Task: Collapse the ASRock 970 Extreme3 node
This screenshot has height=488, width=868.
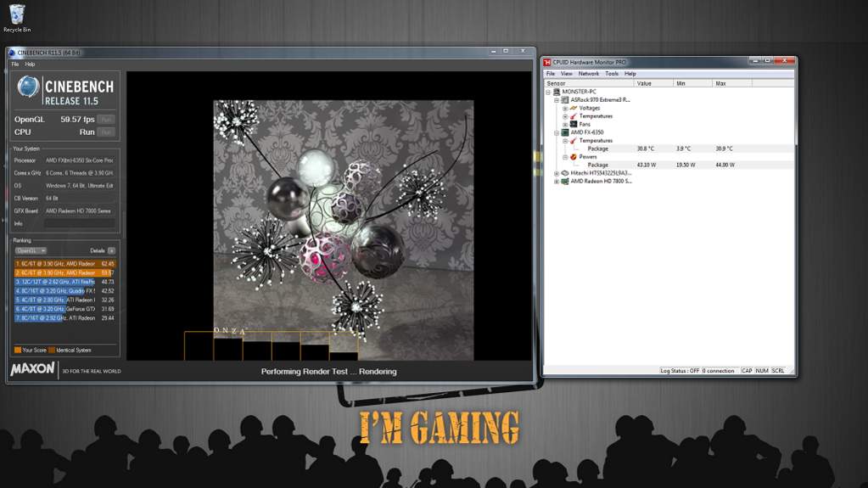Action: pyautogui.click(x=557, y=100)
